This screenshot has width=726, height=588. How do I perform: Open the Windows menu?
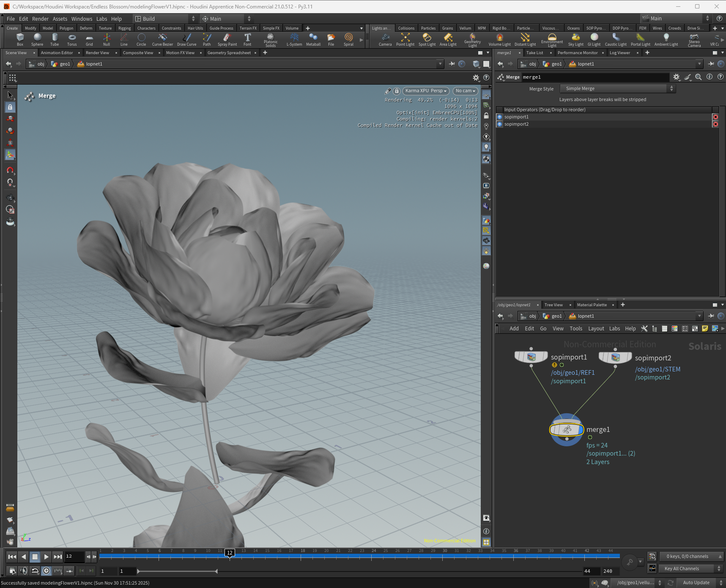point(82,19)
